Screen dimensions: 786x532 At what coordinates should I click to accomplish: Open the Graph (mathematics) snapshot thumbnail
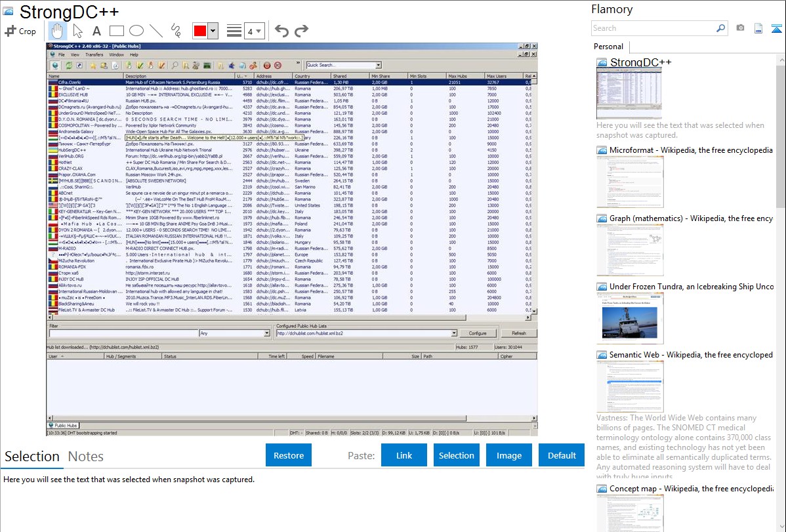point(630,250)
